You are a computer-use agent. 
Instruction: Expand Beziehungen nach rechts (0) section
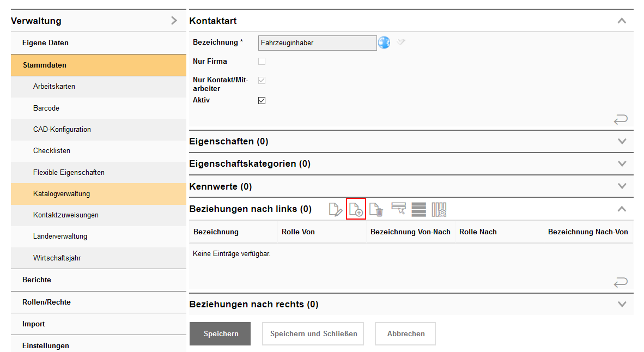pyautogui.click(x=622, y=304)
